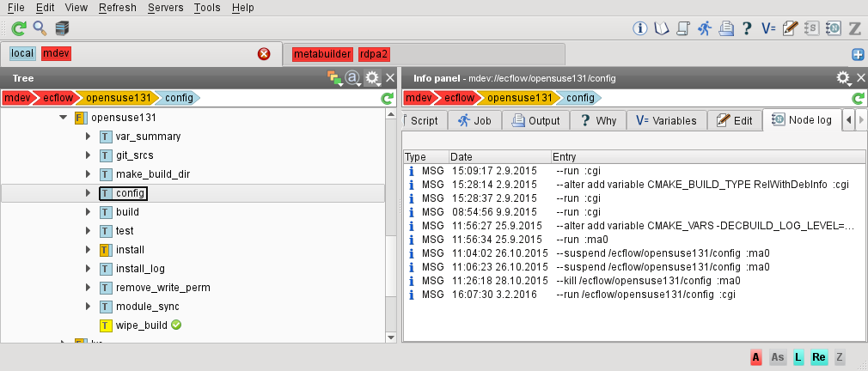Open the manage servers icon
The image size is (868, 371).
pyautogui.click(x=62, y=28)
